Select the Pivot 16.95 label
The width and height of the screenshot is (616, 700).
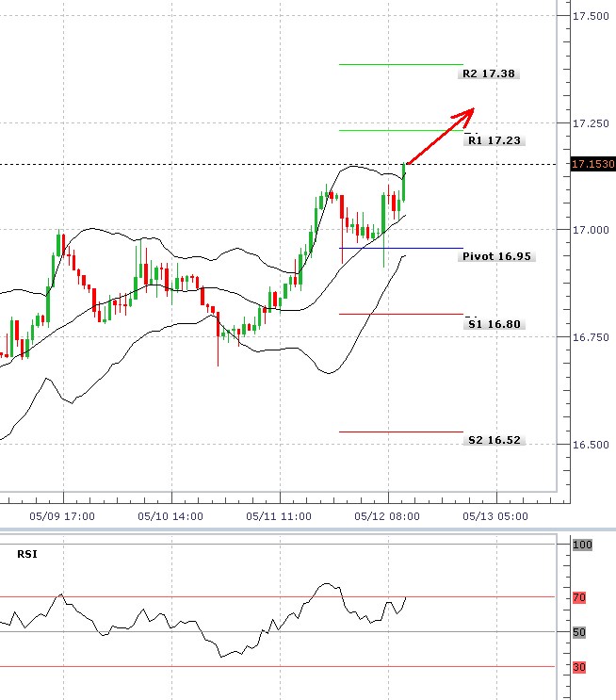coord(496,256)
